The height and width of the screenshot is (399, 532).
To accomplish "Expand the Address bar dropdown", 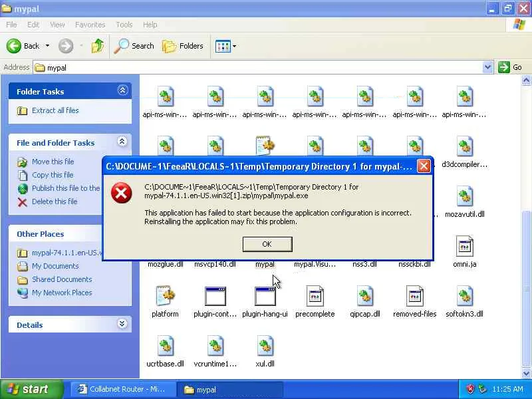I will click(487, 67).
